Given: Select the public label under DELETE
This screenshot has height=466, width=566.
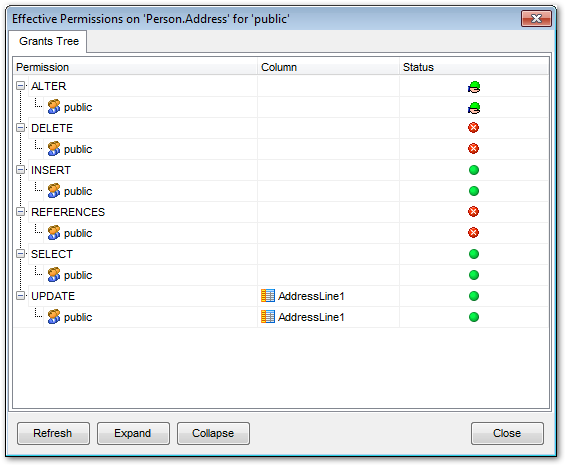Looking at the screenshot, I should coord(78,149).
